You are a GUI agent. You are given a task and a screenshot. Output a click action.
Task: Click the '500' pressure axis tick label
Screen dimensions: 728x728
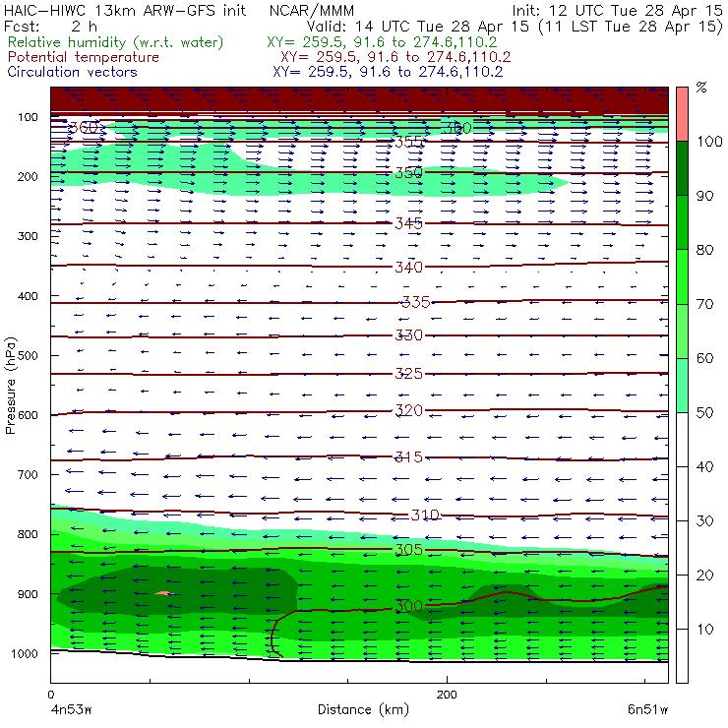[28, 356]
